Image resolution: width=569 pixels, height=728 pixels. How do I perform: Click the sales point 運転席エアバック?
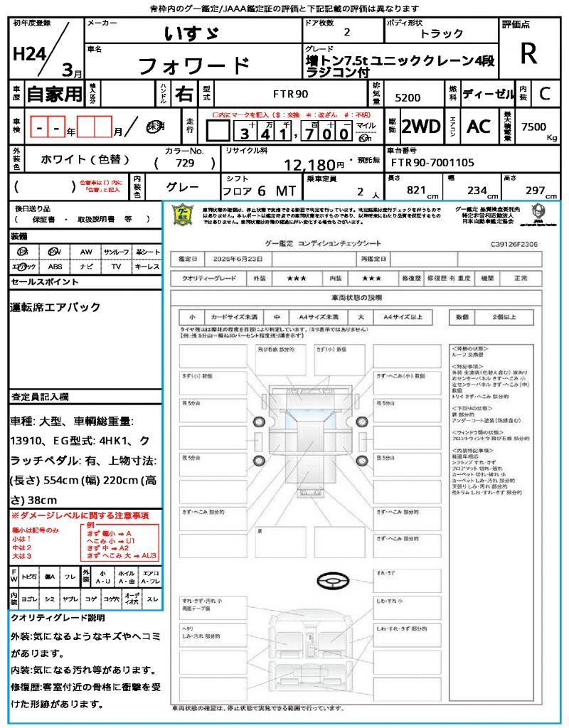point(55,307)
